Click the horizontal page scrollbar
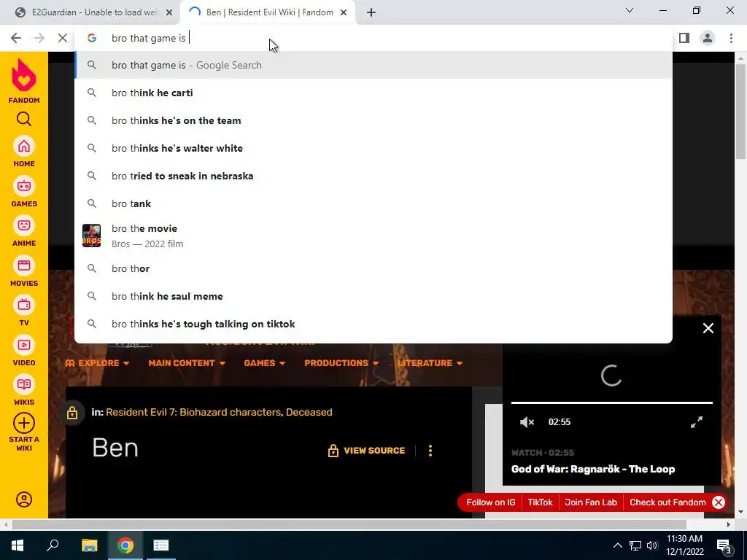This screenshot has height=560, width=747. (349, 525)
